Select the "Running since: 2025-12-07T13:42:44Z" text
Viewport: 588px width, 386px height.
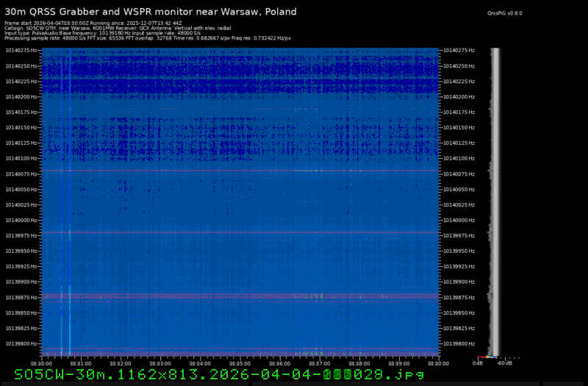[136, 24]
